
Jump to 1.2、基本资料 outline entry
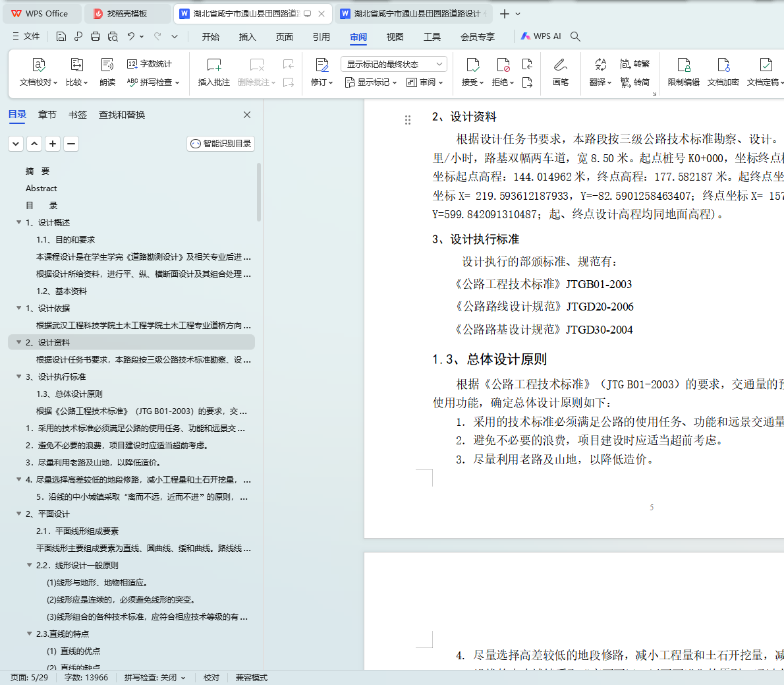(61, 291)
